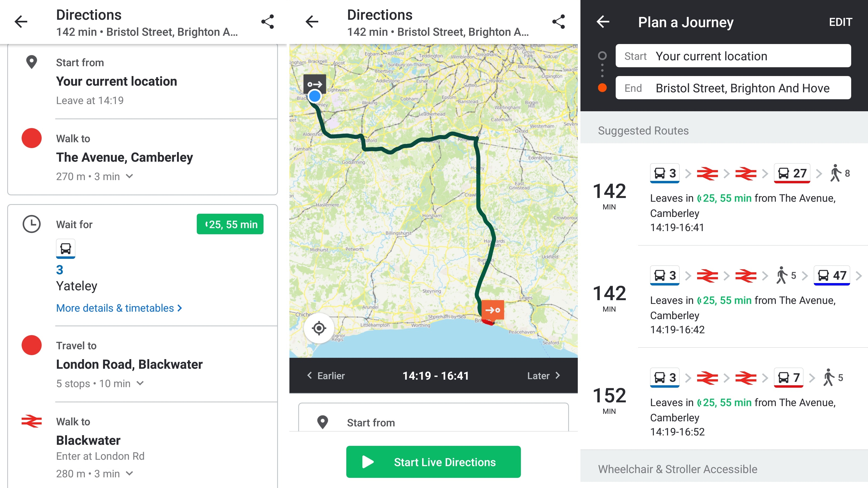Screen dimensions: 868x488
Task: Click the green wait time badge showing 25, 55 min
Action: tap(230, 225)
